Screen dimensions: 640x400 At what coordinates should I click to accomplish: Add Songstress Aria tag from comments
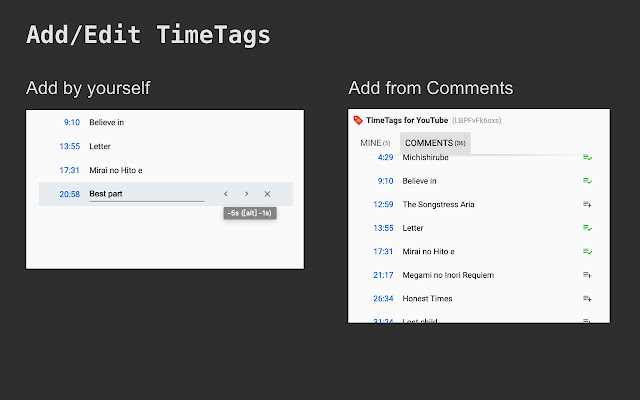click(x=588, y=204)
